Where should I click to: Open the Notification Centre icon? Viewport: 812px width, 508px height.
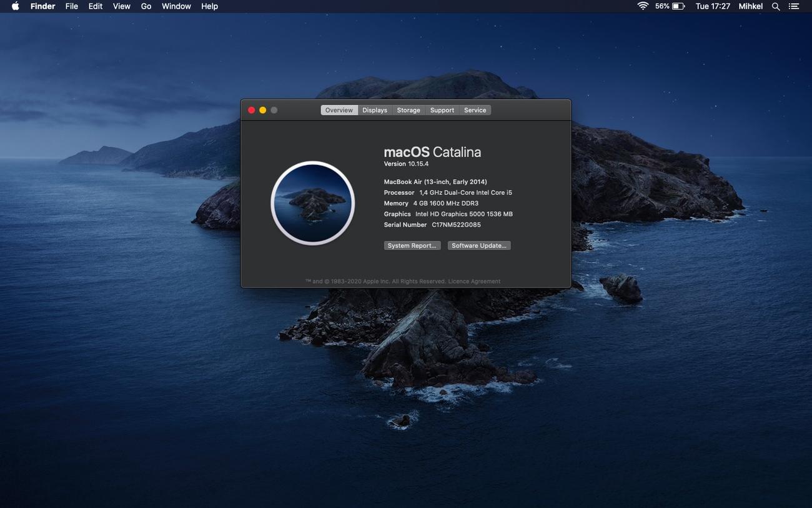(x=794, y=6)
